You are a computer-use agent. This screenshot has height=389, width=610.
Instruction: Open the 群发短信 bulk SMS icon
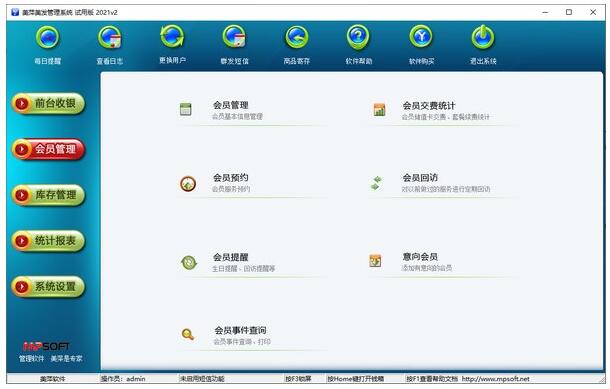[234, 37]
